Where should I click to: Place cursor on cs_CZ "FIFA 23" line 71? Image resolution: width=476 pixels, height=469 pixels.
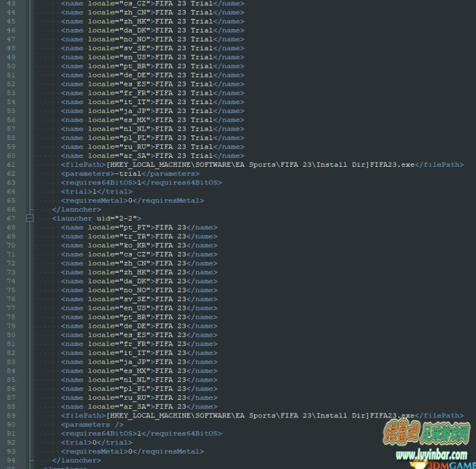(139, 254)
